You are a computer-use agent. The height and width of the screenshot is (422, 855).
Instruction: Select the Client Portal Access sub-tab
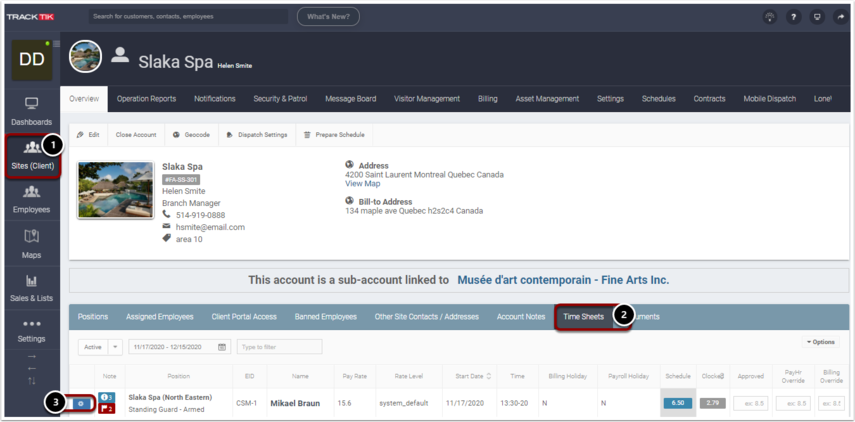coord(244,317)
